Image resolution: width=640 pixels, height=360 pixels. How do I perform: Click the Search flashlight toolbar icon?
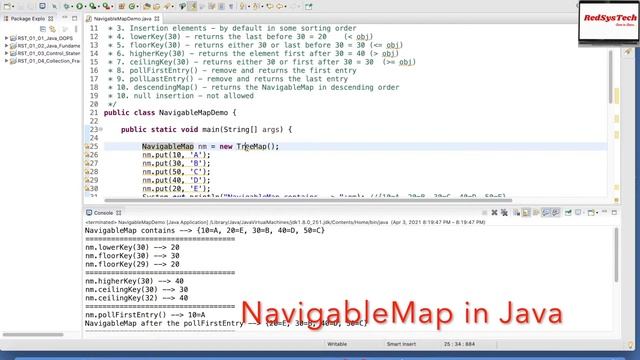pos(167,6)
